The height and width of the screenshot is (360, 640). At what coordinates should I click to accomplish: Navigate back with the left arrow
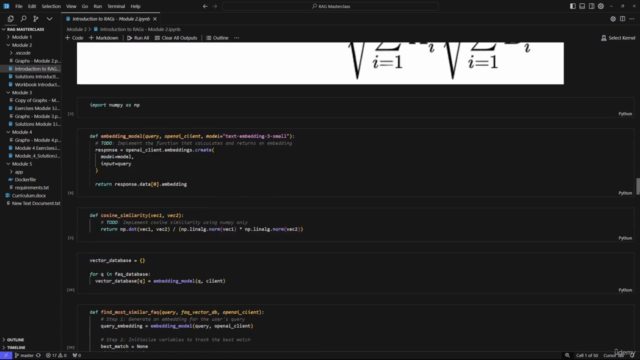pyautogui.click(x=205, y=6)
